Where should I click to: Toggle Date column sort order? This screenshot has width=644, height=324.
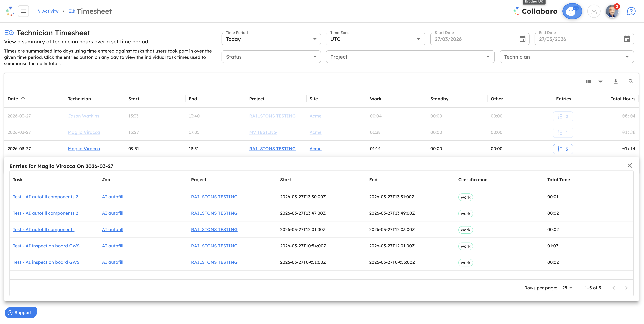click(x=16, y=99)
